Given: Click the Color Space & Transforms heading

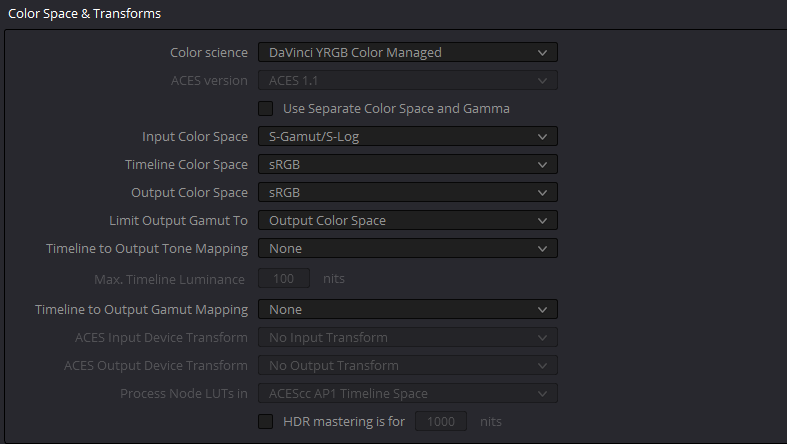Looking at the screenshot, I should [84, 14].
